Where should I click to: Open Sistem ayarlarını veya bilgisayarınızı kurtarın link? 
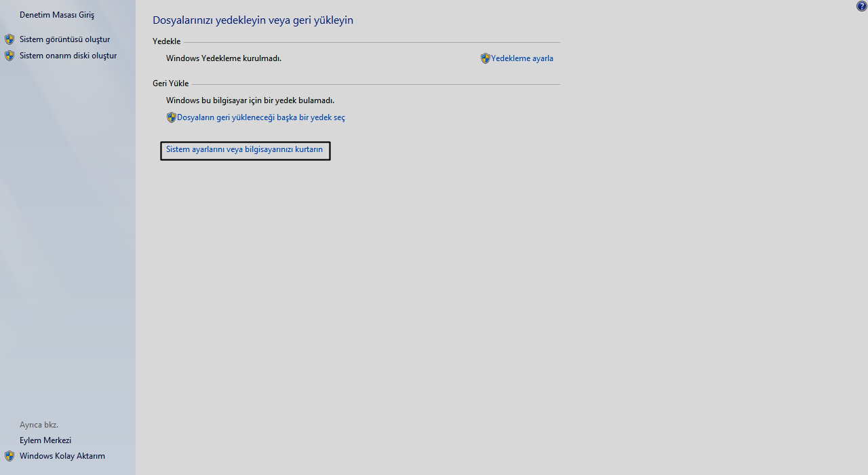tap(244, 149)
